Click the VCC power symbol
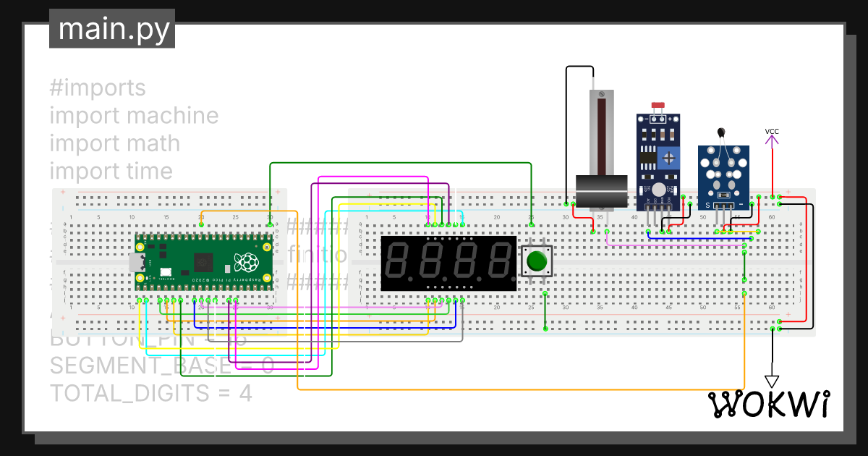 (x=772, y=140)
